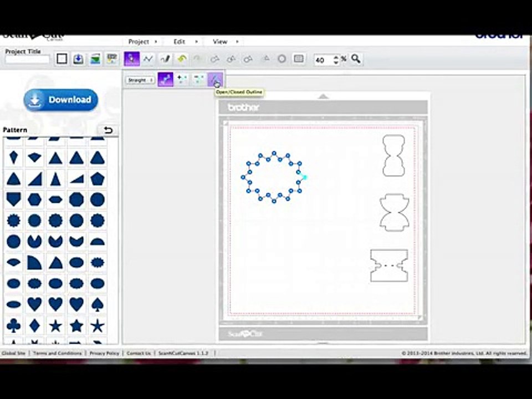Select the spade card suit pattern
532x399 pixels.
98,304
